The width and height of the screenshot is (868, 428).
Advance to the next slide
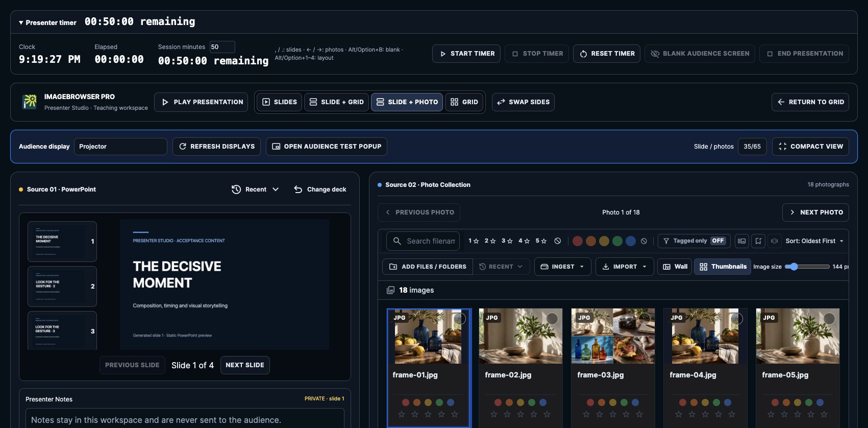245,365
